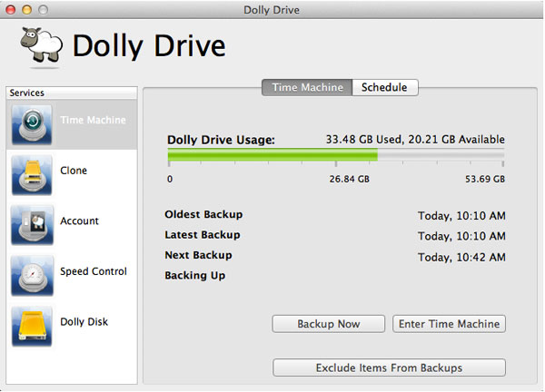The width and height of the screenshot is (545, 392).
Task: Select the Account safe icon
Action: [33, 225]
